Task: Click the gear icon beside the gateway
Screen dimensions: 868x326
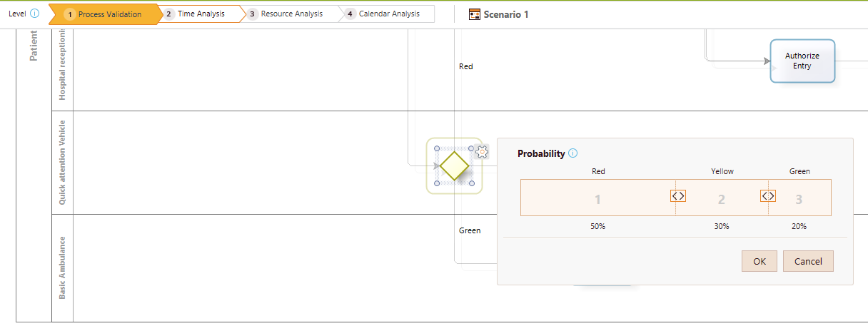Action: tap(482, 151)
